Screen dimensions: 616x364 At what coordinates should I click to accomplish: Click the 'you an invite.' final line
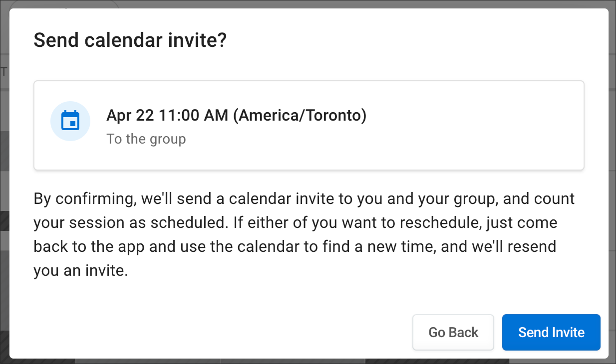coord(81,271)
